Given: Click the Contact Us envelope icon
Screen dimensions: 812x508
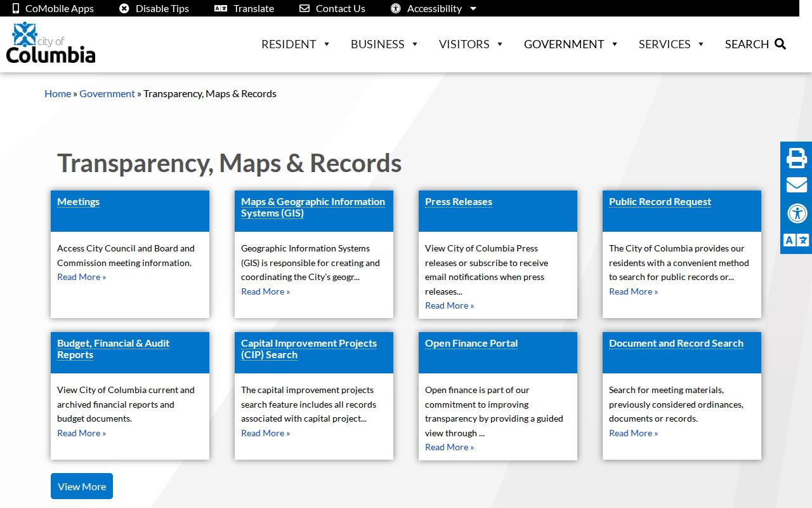Looking at the screenshot, I should point(304,8).
